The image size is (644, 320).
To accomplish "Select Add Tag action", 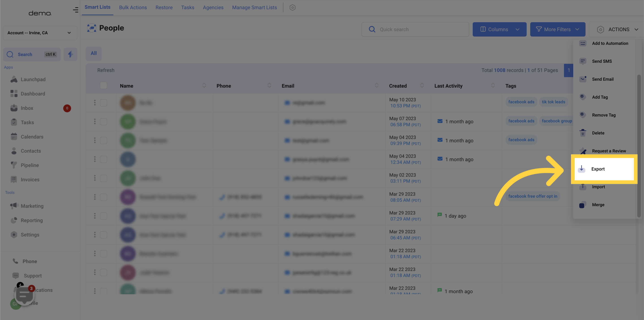I will point(594,97).
